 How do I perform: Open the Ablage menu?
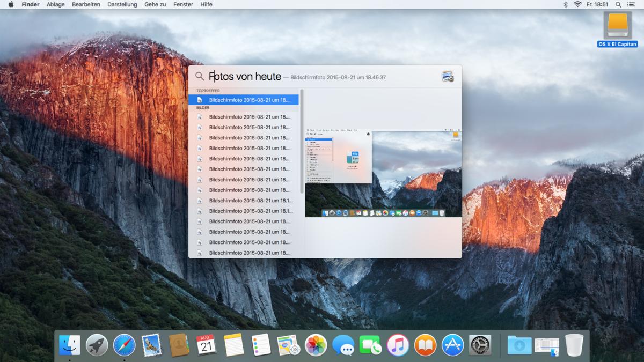click(56, 4)
